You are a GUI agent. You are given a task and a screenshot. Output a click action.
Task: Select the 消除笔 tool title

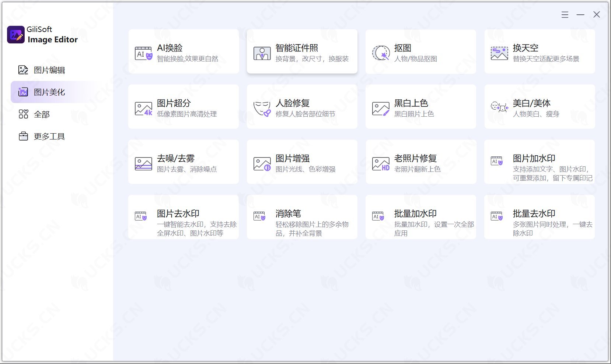[288, 213]
